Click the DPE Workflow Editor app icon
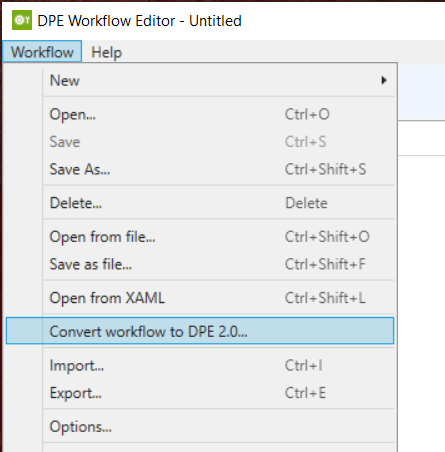 click(x=22, y=20)
